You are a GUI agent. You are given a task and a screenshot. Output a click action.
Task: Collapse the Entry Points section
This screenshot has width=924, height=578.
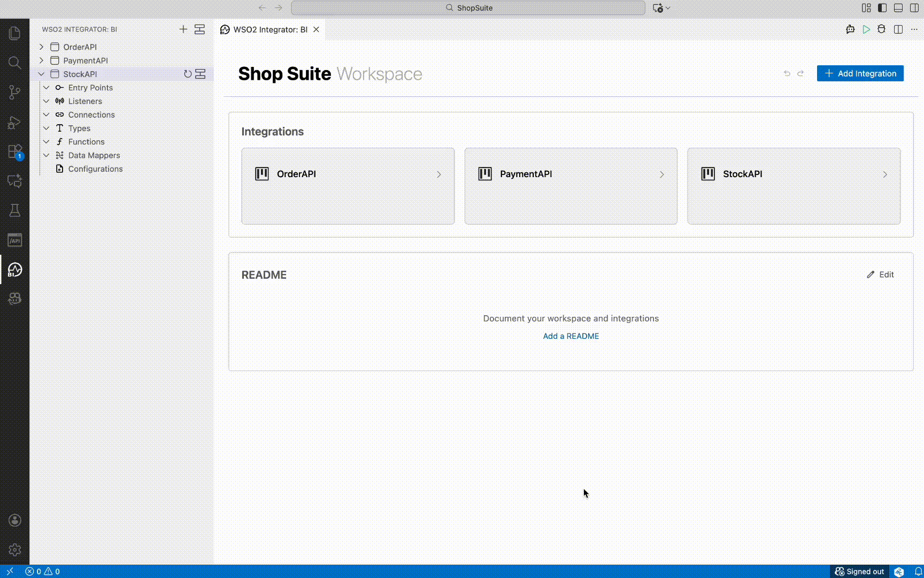[46, 87]
